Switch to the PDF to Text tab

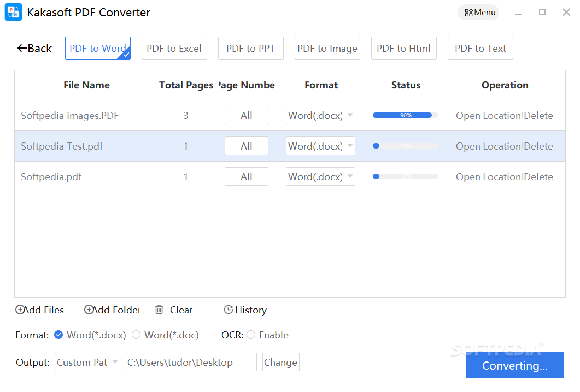coord(481,48)
